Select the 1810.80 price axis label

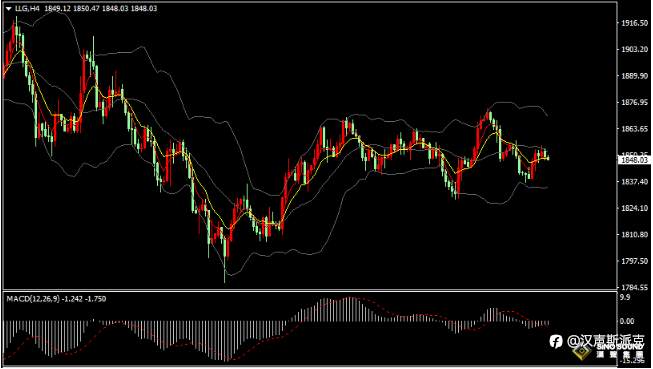tap(634, 234)
